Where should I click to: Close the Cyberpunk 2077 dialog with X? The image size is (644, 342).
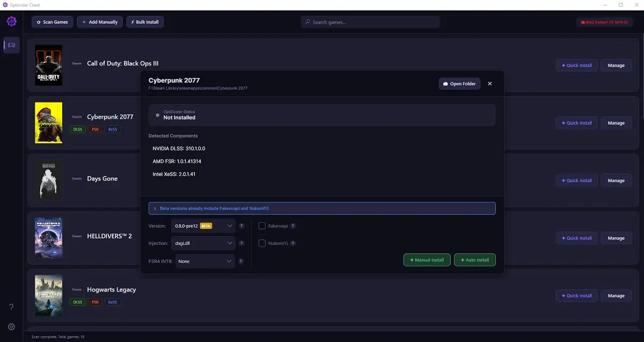[489, 84]
